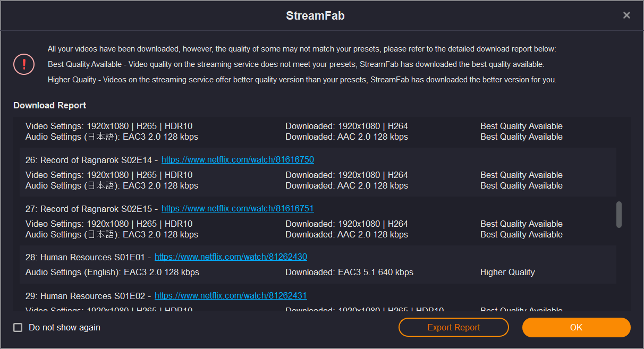Close the StreamFab dialog with the X
The image size is (644, 349).
coord(626,15)
